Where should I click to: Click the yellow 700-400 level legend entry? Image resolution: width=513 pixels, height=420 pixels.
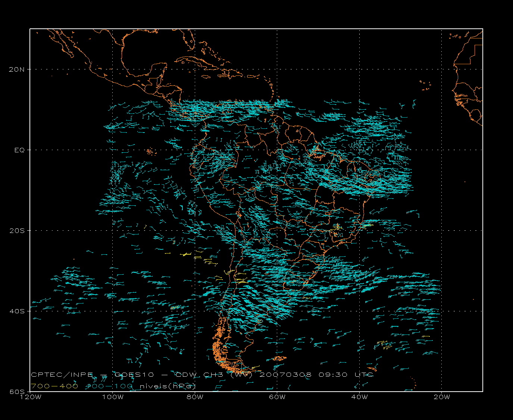coord(54,386)
